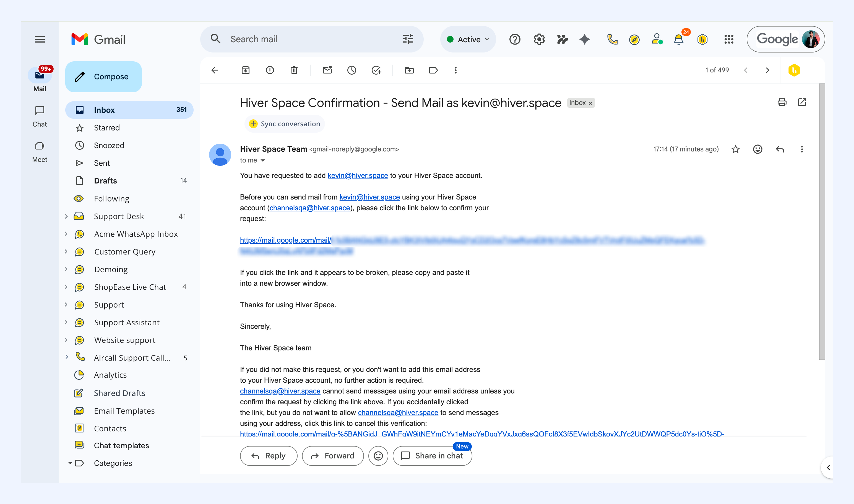This screenshot has height=504, width=854.
Task: Click the emoji reaction button beside Forward
Action: click(378, 456)
